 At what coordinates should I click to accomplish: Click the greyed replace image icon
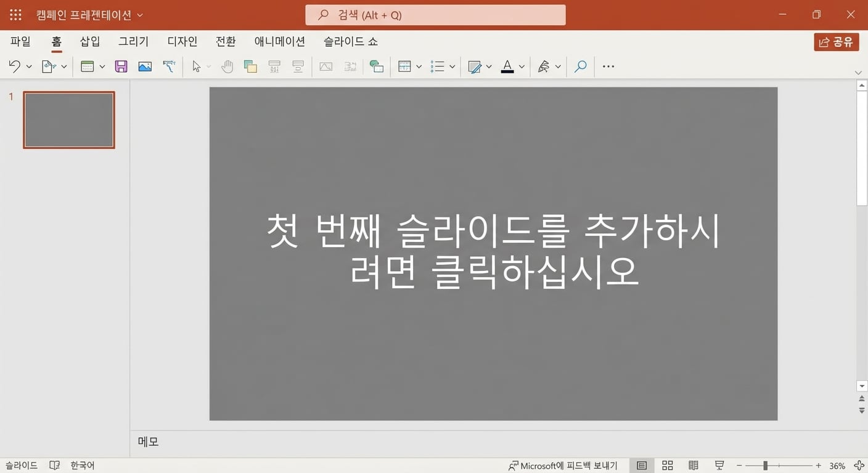point(350,67)
